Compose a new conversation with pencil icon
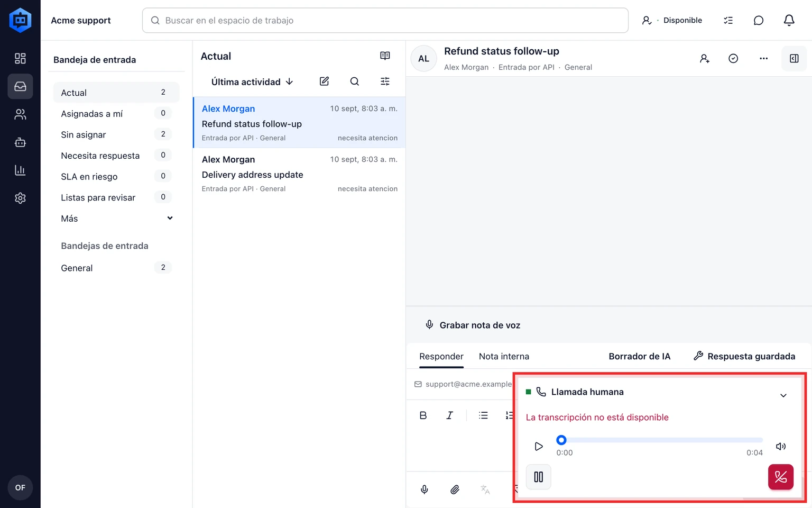This screenshot has width=812, height=508. 324,81
